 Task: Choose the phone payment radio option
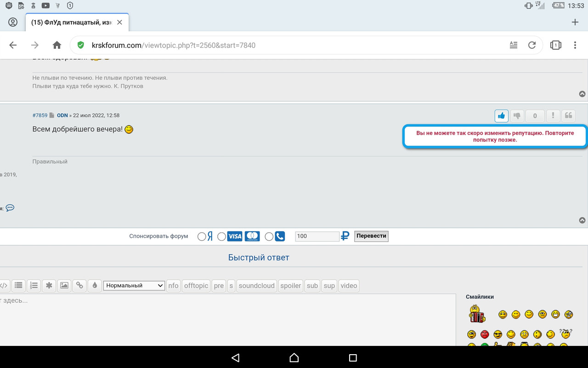pyautogui.click(x=269, y=236)
